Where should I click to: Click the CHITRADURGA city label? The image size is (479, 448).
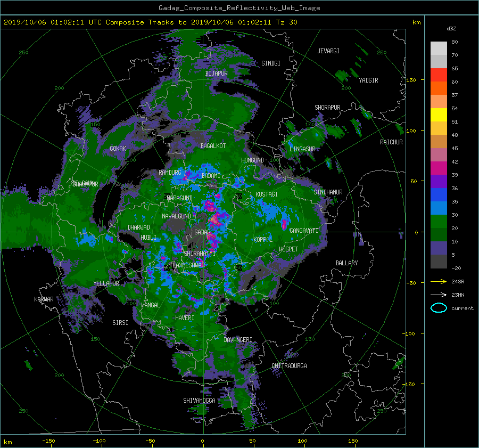pos(290,366)
